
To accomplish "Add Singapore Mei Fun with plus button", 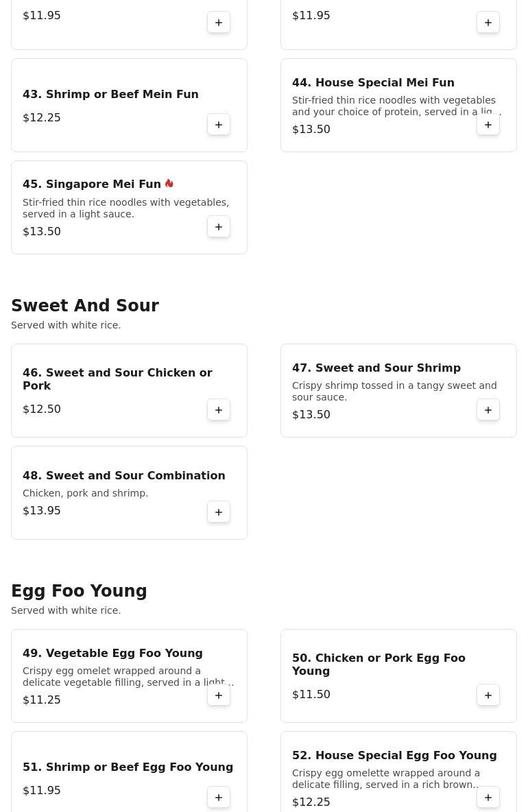I will coord(219,227).
